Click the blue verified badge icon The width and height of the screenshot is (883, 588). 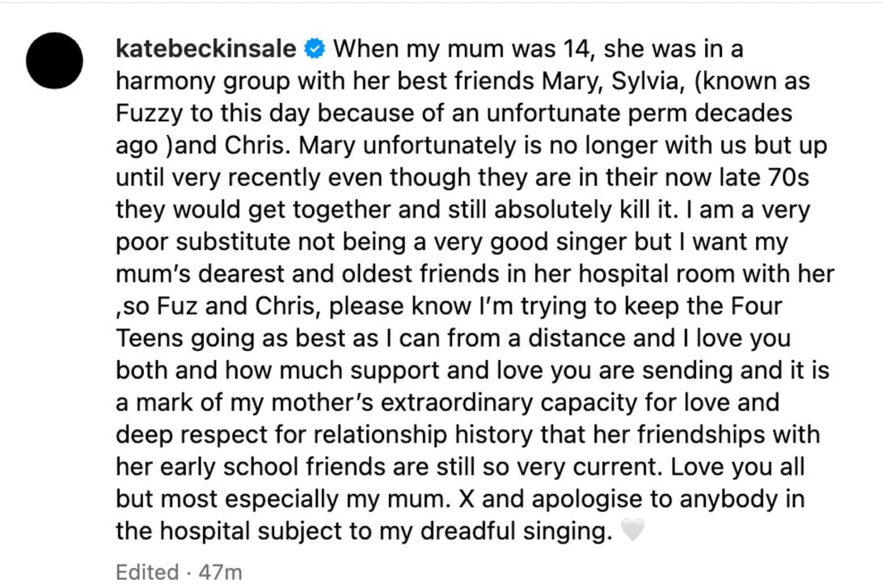pos(315,49)
